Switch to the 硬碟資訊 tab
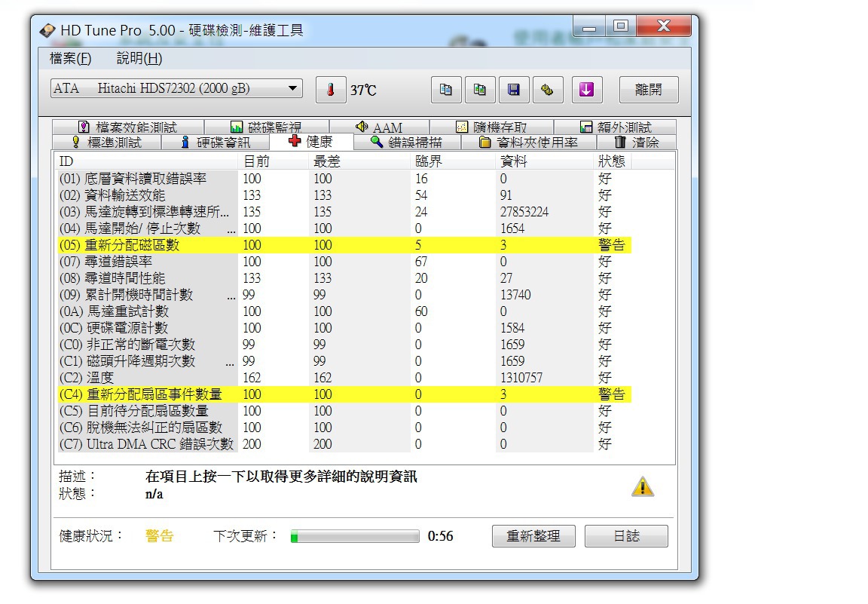 pos(216,143)
